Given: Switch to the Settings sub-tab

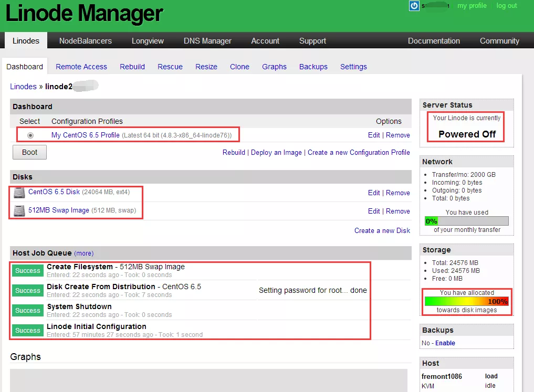Looking at the screenshot, I should (353, 67).
